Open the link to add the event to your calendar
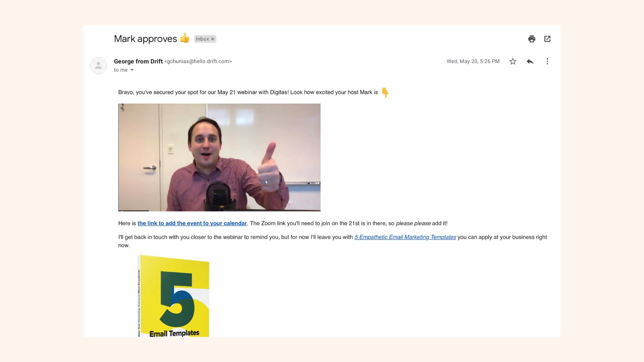Viewport: 644px width, 362px height. click(x=192, y=223)
